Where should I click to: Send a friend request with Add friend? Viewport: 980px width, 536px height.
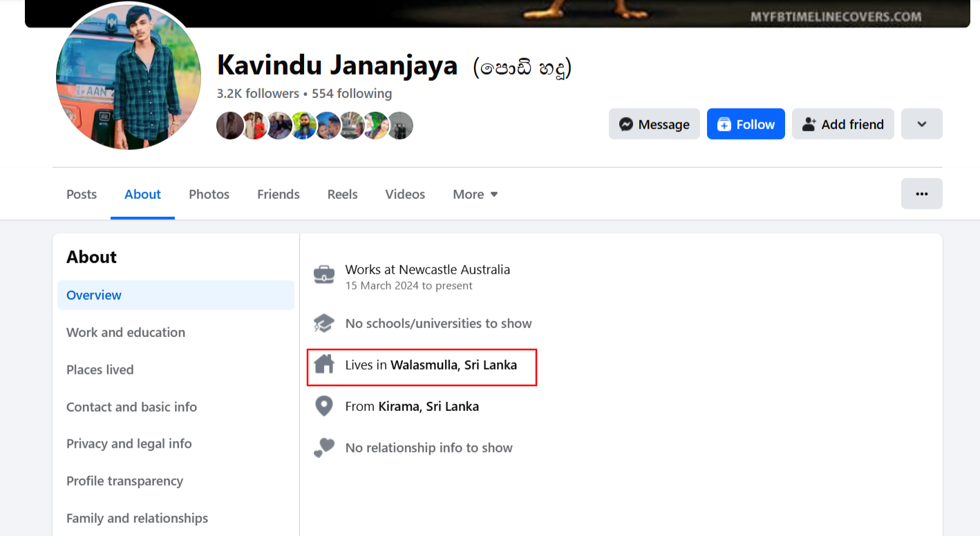point(843,124)
